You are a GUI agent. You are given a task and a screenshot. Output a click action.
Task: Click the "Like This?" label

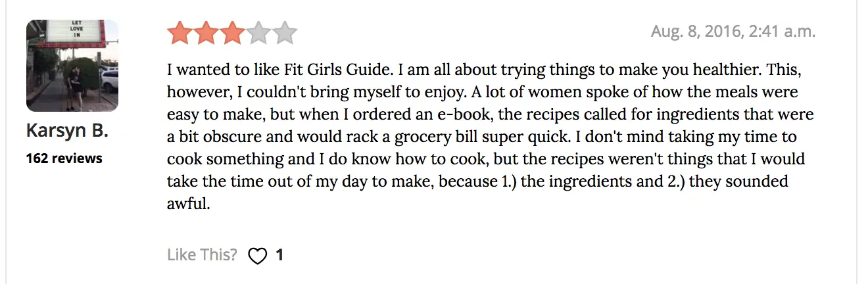point(202,255)
